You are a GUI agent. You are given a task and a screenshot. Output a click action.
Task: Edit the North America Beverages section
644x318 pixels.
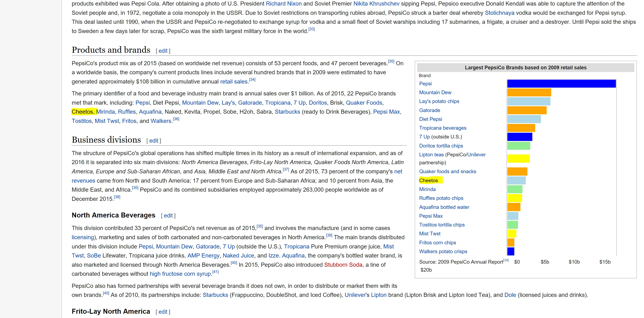coord(168,216)
